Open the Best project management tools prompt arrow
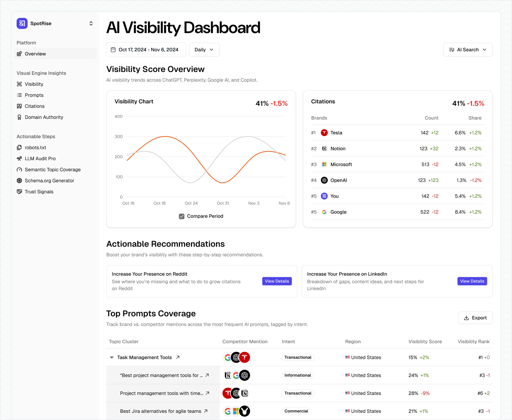Viewport: 512px width, 420px height. pyautogui.click(x=207, y=375)
